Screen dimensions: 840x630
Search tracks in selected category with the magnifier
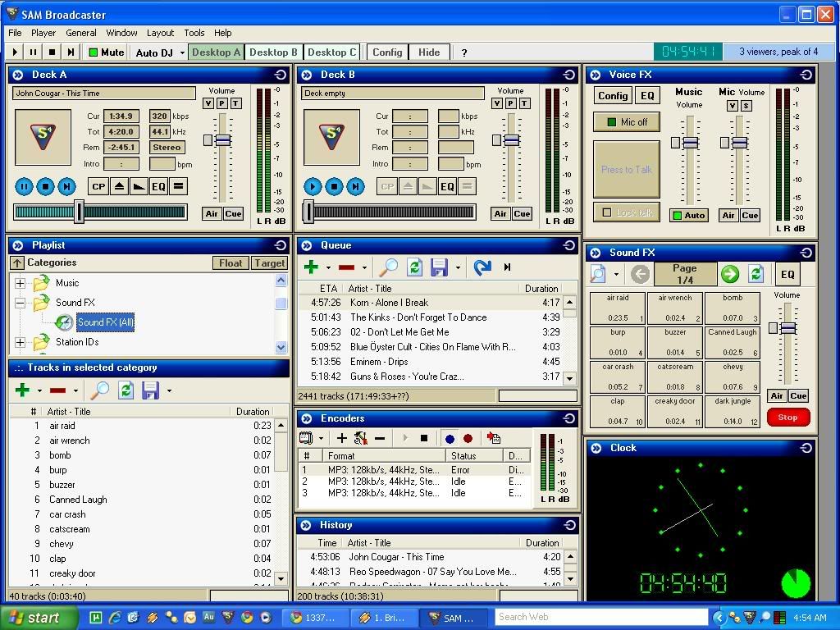click(99, 390)
